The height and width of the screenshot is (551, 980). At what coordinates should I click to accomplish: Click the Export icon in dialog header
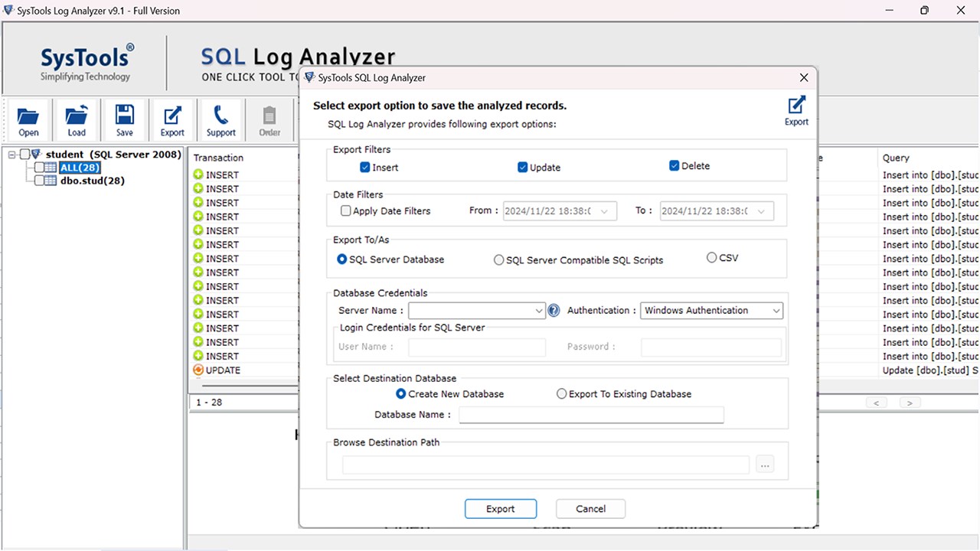(x=796, y=111)
